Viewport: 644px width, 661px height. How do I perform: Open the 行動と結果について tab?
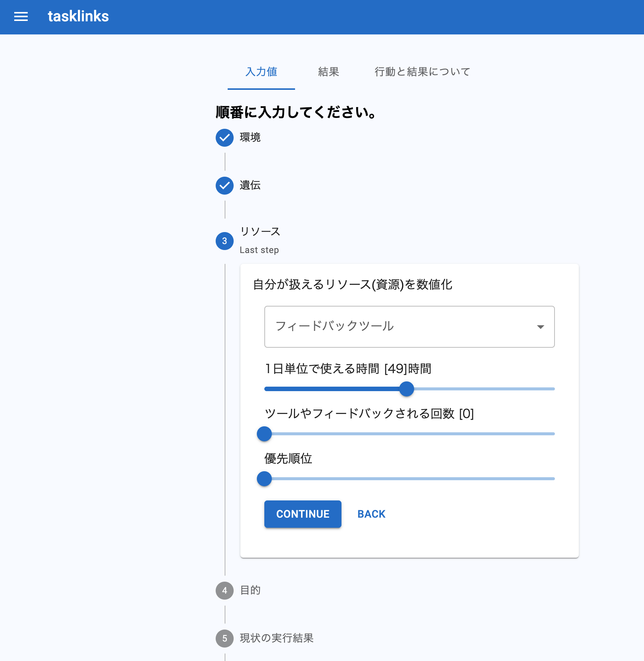(x=422, y=72)
